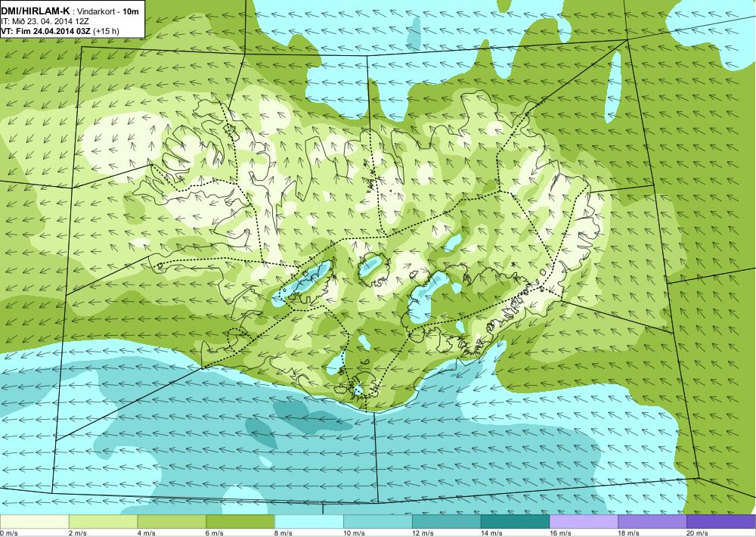Select the deep purple swatch above 20 m/s
This screenshot has height=537, width=756.
click(x=721, y=522)
